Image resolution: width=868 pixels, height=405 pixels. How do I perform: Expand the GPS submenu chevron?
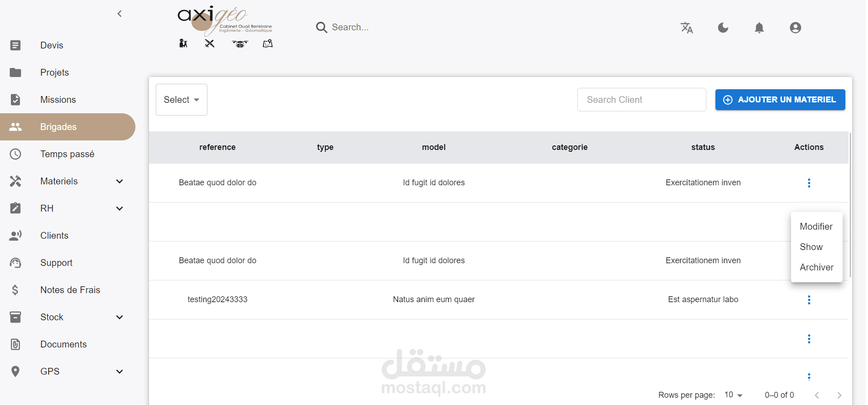coord(120,371)
